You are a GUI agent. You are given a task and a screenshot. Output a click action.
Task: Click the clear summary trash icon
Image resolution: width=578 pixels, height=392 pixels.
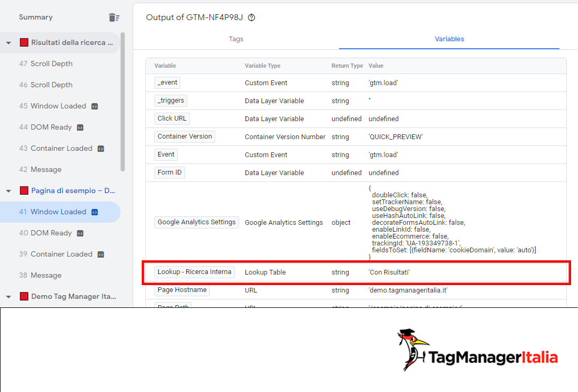[x=114, y=17]
